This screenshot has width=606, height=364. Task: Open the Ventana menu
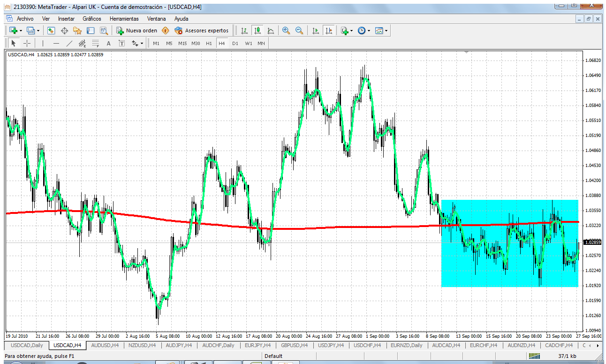156,19
